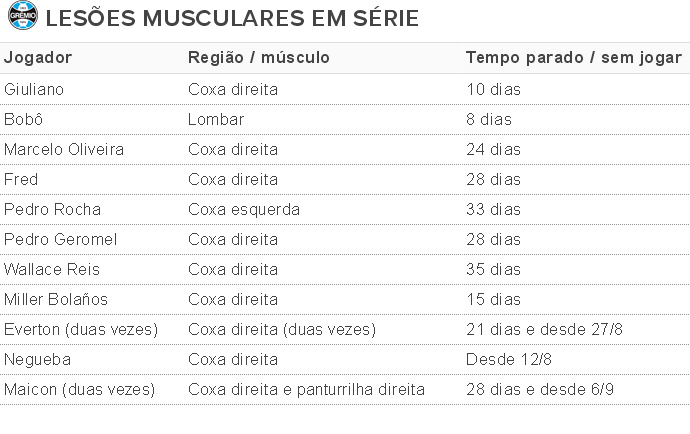Click Wallace Reis's '35 dias' cell

coord(493,269)
